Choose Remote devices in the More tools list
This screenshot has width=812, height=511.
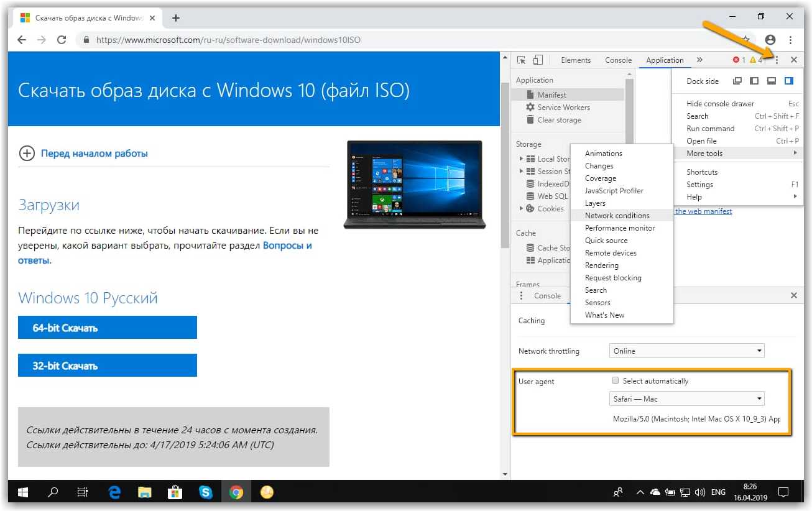(x=622, y=253)
